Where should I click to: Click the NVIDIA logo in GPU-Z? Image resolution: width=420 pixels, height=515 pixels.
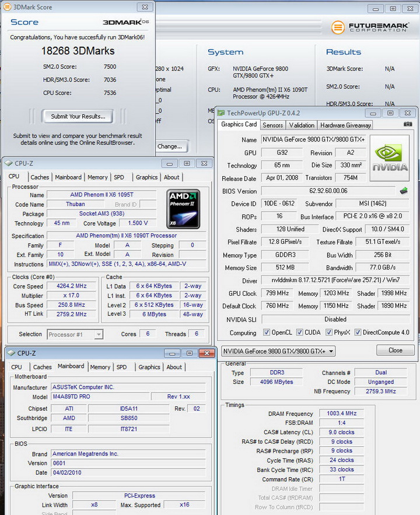click(x=390, y=158)
